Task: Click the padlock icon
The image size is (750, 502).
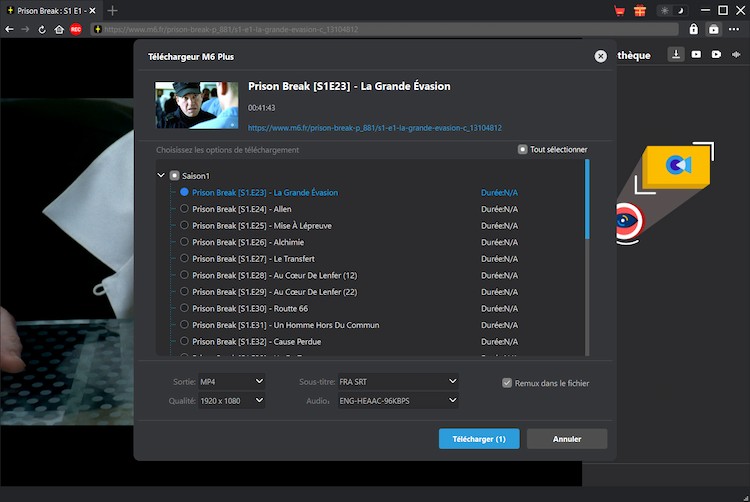Action: (x=694, y=30)
